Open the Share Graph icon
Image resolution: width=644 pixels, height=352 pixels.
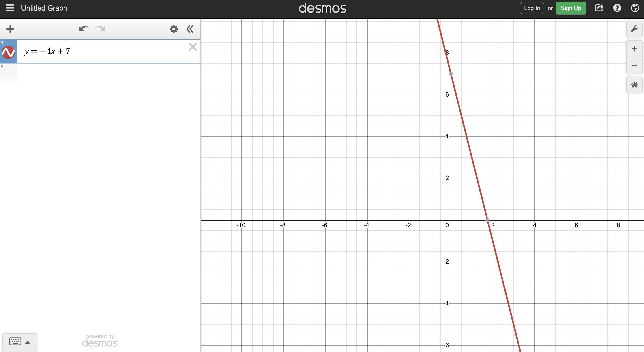[599, 8]
